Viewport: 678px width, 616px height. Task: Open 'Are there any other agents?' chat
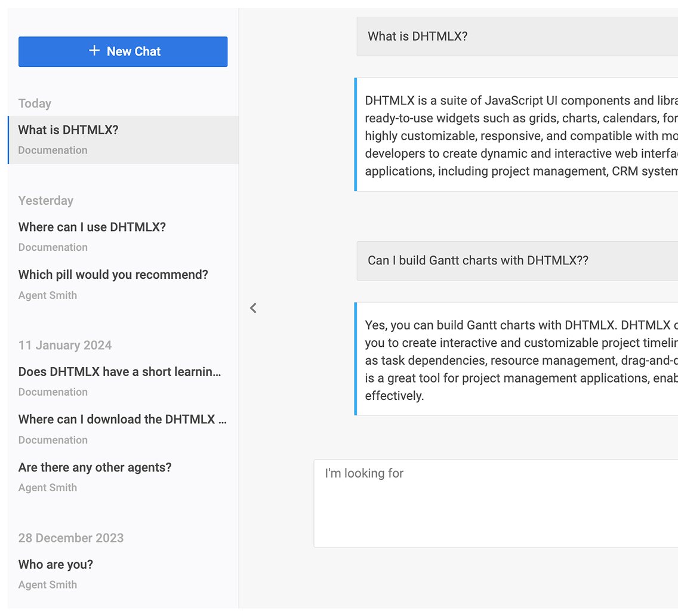123,477
